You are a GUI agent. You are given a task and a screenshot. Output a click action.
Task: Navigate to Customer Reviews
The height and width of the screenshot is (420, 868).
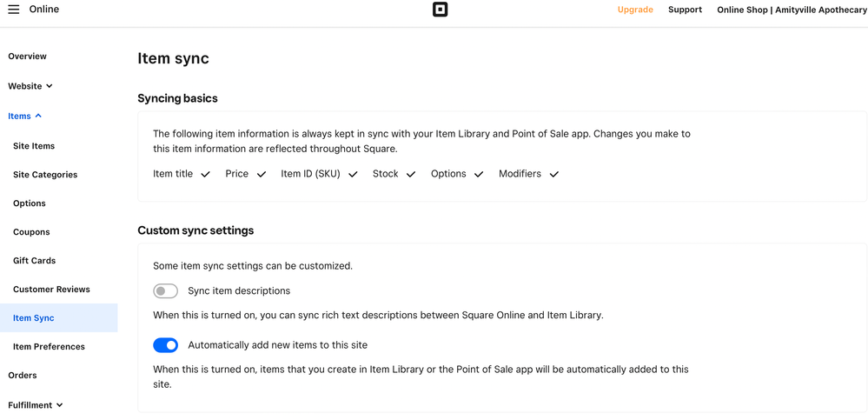[x=51, y=290]
